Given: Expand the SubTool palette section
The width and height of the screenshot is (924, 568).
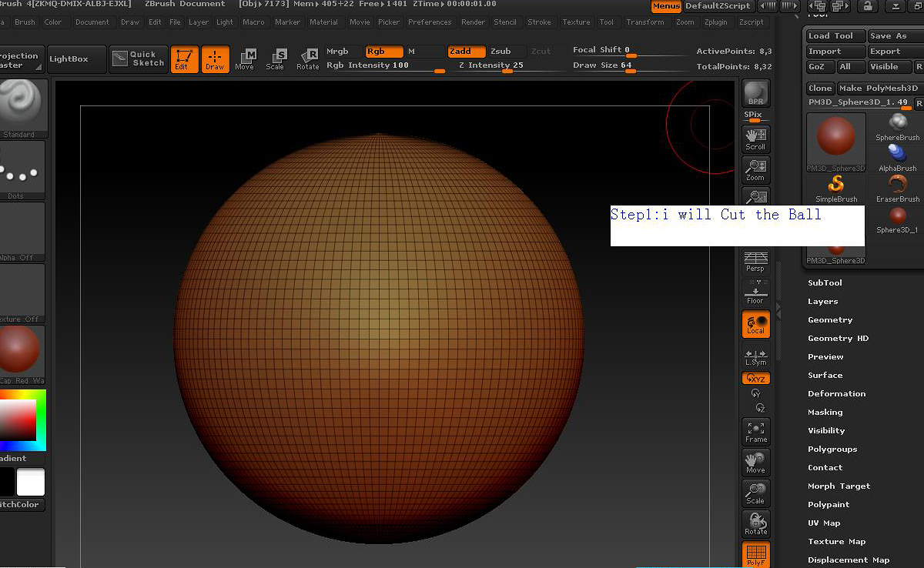Looking at the screenshot, I should [x=825, y=283].
